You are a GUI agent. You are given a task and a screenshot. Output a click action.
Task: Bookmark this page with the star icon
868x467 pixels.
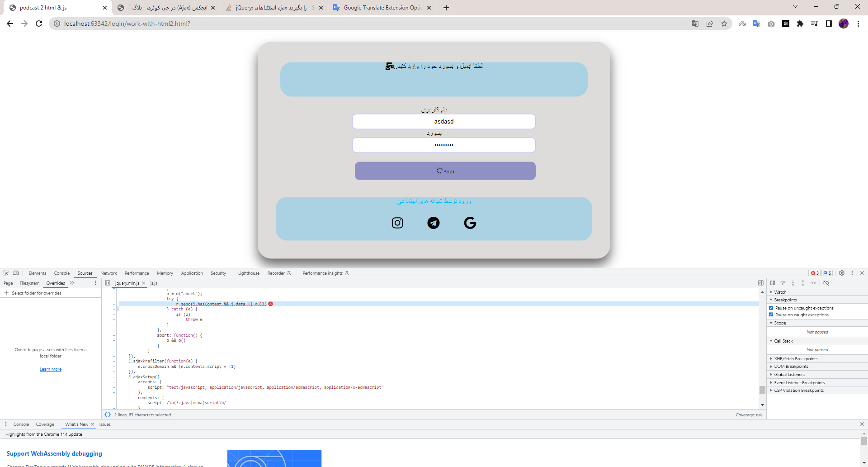[x=724, y=24]
